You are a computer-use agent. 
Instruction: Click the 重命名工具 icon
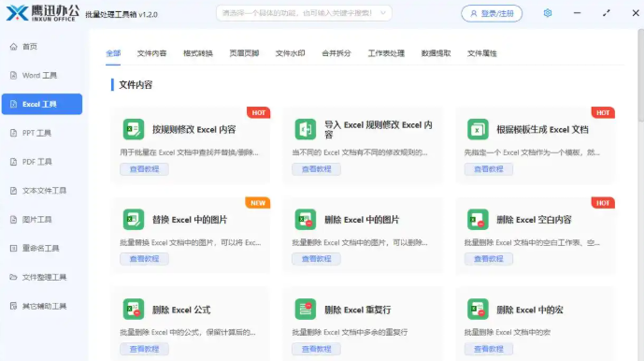click(14, 248)
